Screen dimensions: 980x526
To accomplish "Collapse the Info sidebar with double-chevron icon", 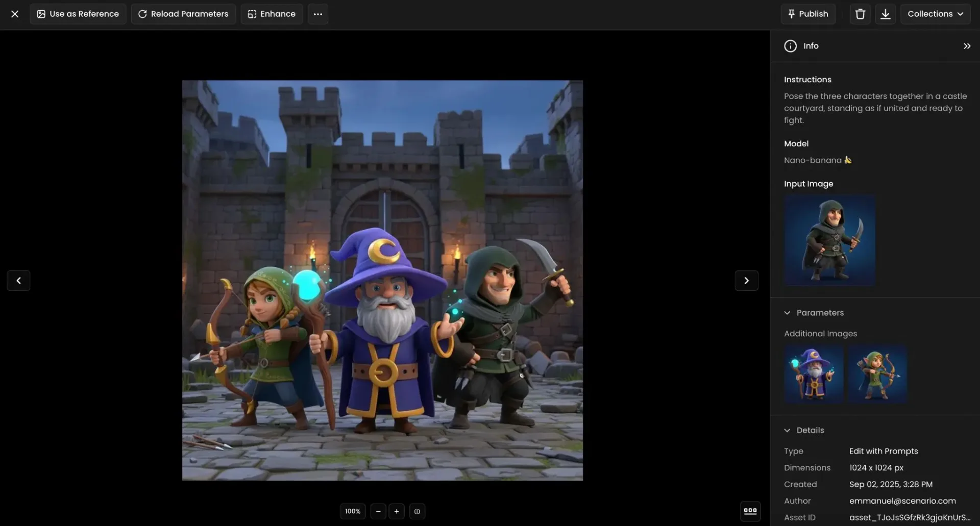I will point(967,46).
